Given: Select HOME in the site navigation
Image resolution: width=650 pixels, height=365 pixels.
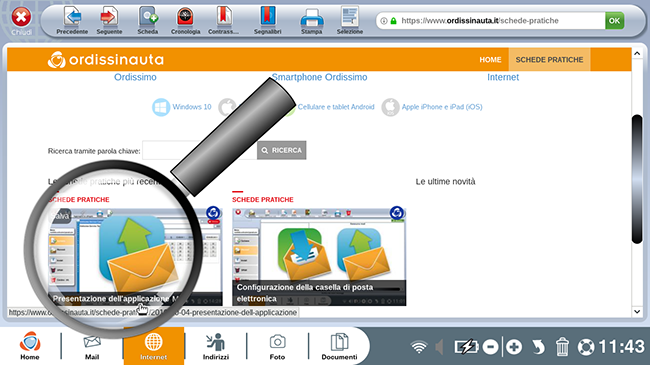Looking at the screenshot, I should pos(490,60).
